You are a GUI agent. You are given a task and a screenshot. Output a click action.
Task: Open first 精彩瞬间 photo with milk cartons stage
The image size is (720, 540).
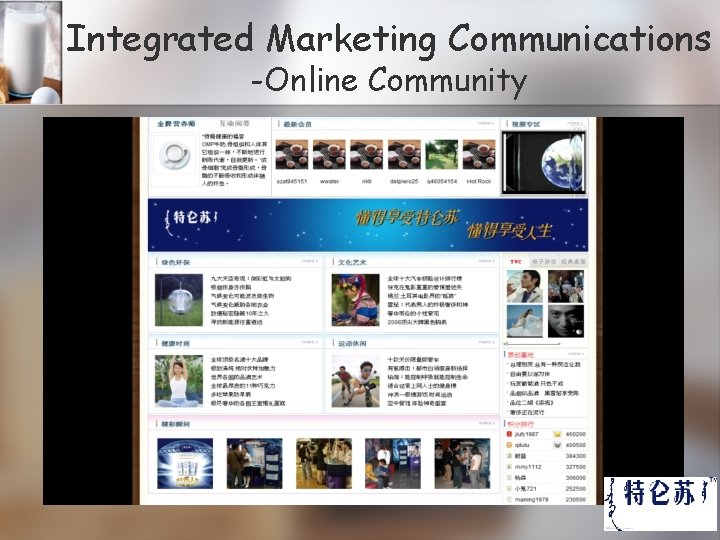tap(185, 463)
